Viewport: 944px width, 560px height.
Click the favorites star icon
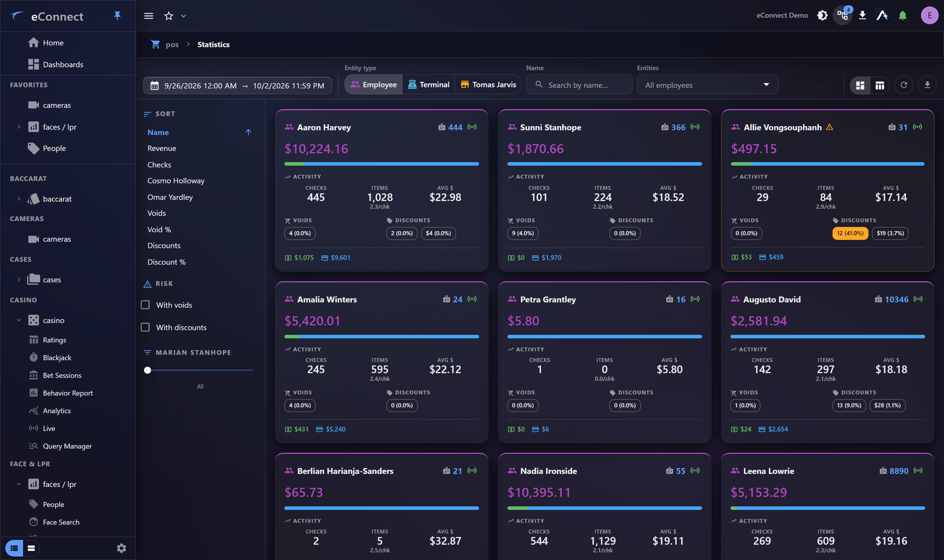point(169,16)
